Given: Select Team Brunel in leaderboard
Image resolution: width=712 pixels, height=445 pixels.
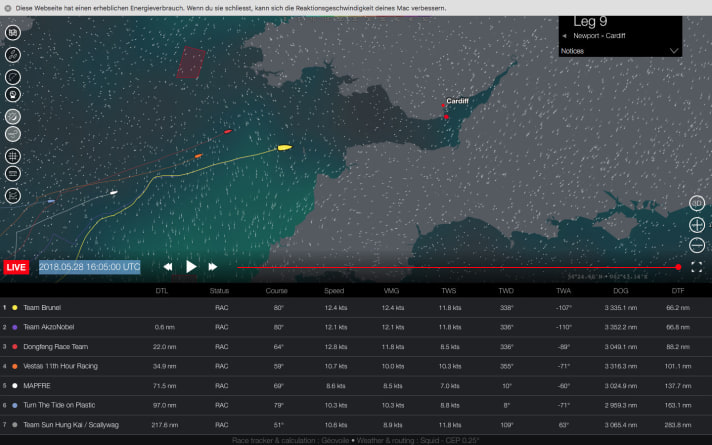Looking at the screenshot, I should click(356, 307).
